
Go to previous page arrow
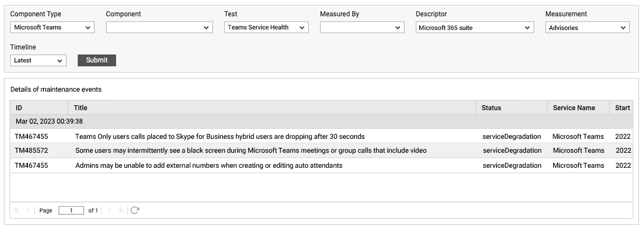pyautogui.click(x=28, y=211)
